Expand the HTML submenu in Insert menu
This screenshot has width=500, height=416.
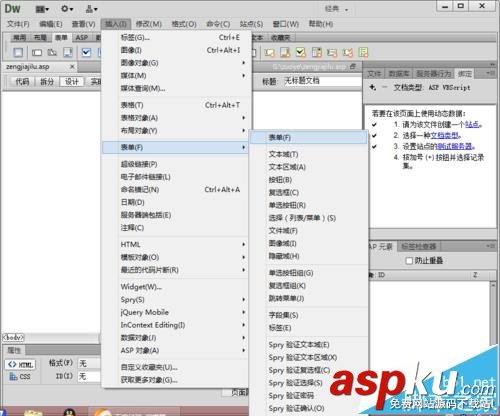click(x=176, y=244)
